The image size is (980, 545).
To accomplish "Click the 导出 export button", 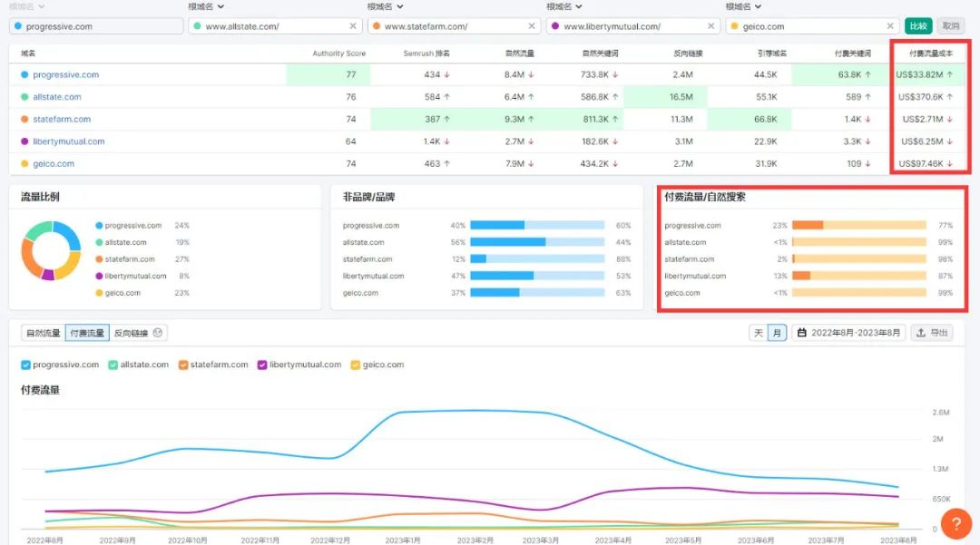I will pos(931,333).
